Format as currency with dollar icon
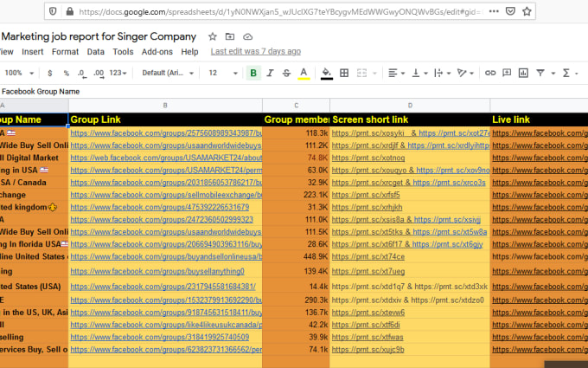The width and height of the screenshot is (588, 368). (x=50, y=74)
